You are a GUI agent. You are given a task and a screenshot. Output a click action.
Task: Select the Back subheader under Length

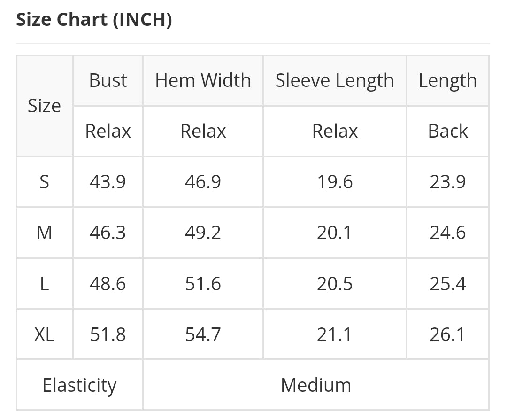click(x=448, y=131)
